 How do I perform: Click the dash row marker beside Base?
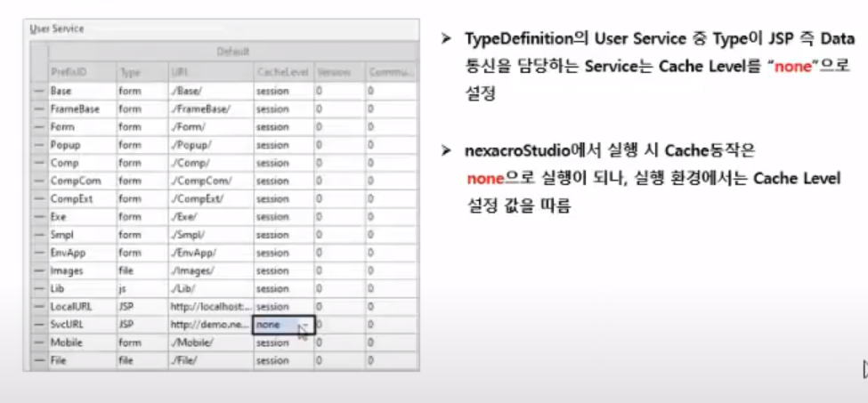(x=39, y=92)
